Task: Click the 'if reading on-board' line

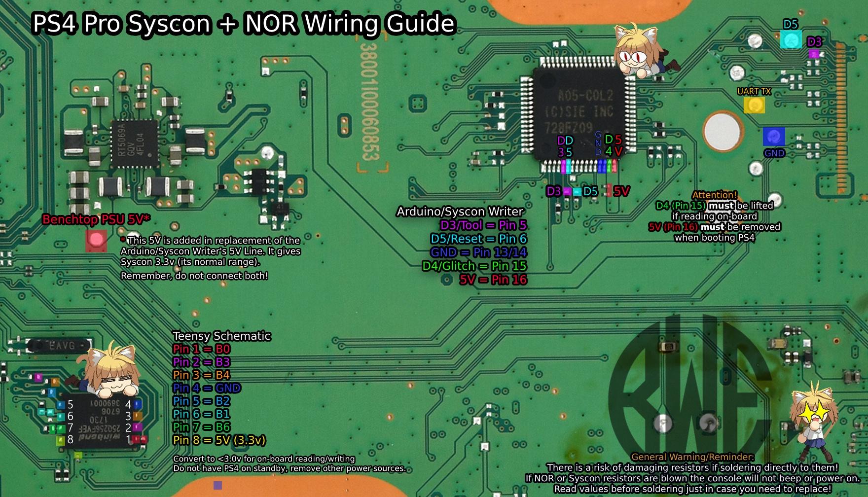Action: (x=714, y=216)
